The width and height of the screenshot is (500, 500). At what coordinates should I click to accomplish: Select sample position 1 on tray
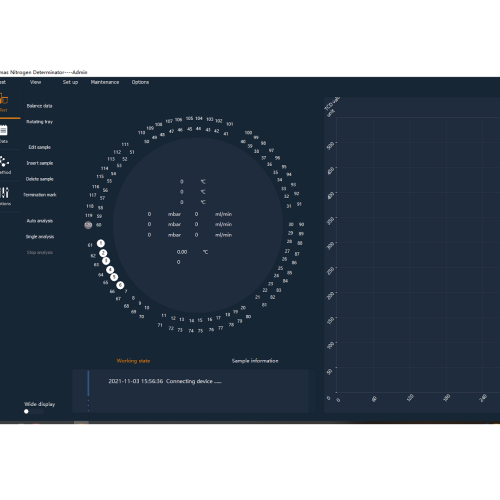(101, 244)
